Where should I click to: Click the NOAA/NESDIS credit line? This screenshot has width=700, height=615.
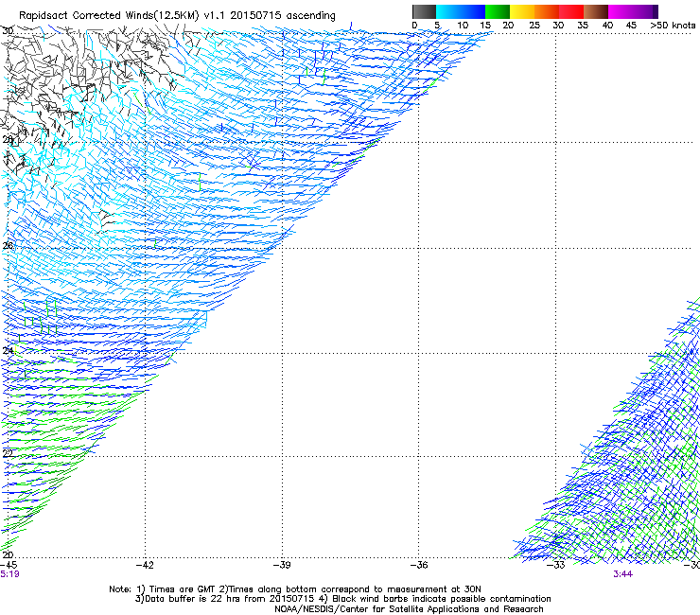click(409, 609)
